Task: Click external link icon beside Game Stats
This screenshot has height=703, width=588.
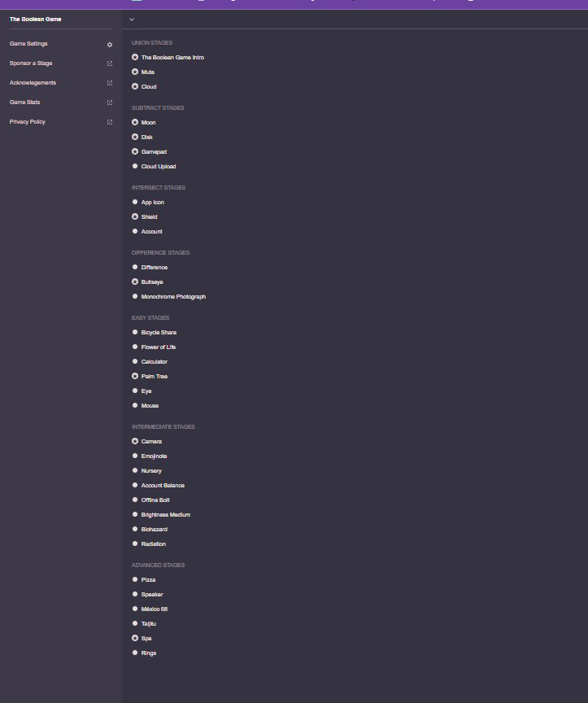Action: (x=110, y=103)
